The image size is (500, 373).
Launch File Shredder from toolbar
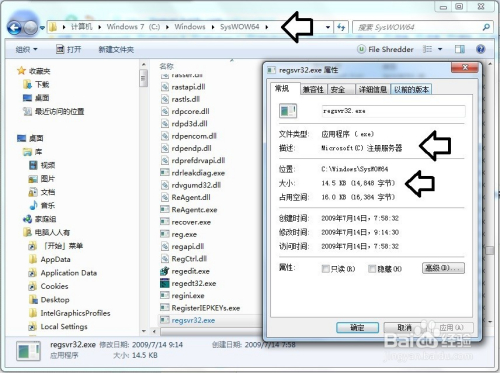pyautogui.click(x=385, y=49)
